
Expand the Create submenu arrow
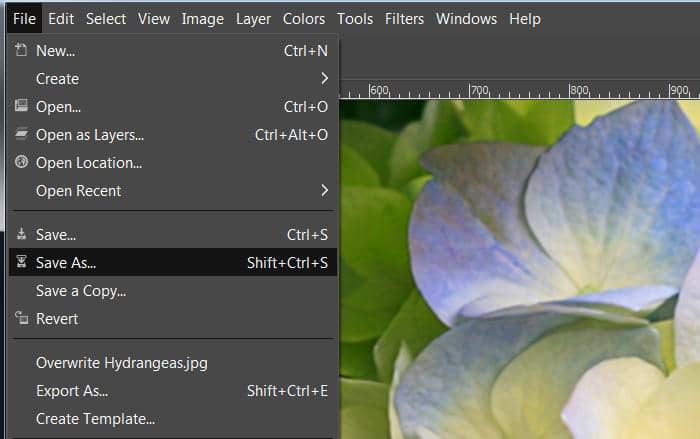(325, 79)
